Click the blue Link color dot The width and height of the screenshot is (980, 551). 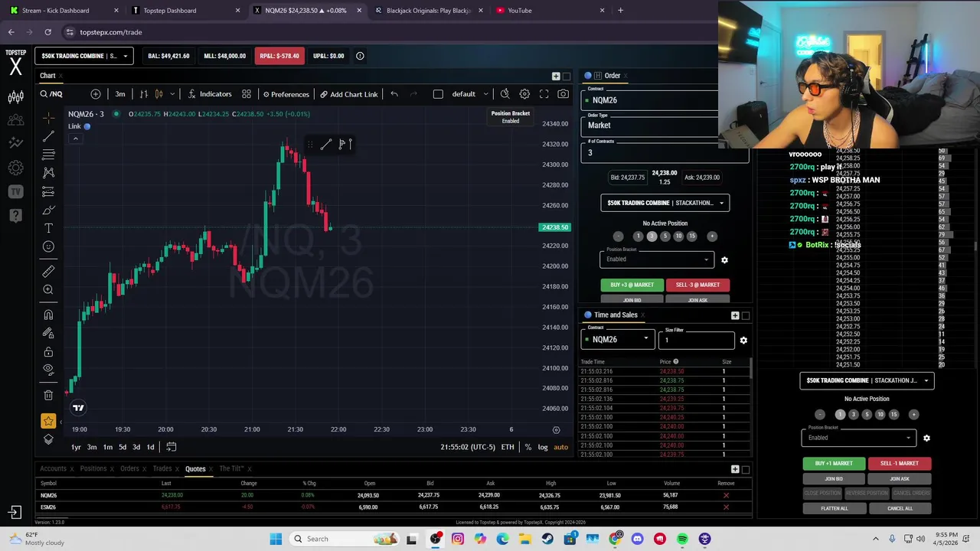coord(87,126)
